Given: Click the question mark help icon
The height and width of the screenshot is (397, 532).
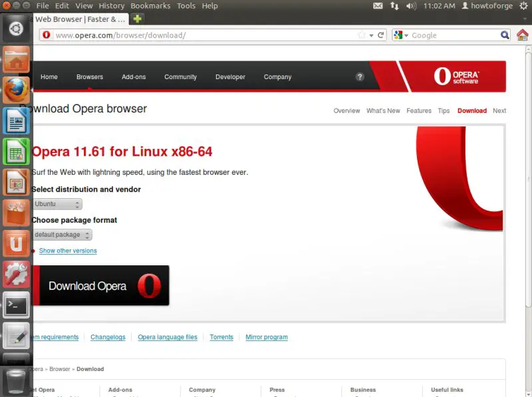Looking at the screenshot, I should coord(360,76).
